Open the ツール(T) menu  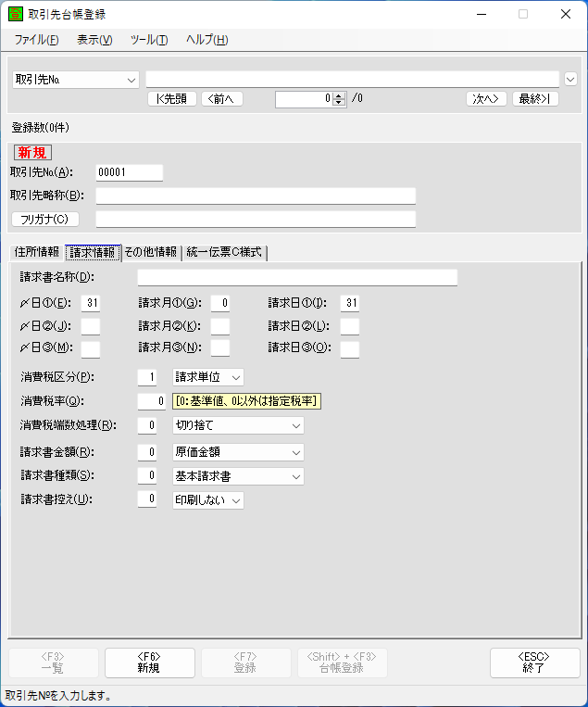click(149, 40)
